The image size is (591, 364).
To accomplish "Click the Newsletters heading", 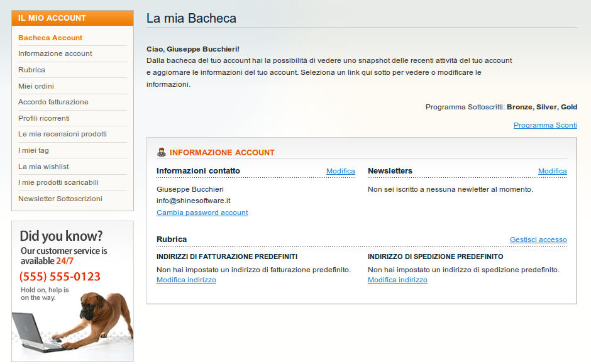I will click(x=390, y=171).
